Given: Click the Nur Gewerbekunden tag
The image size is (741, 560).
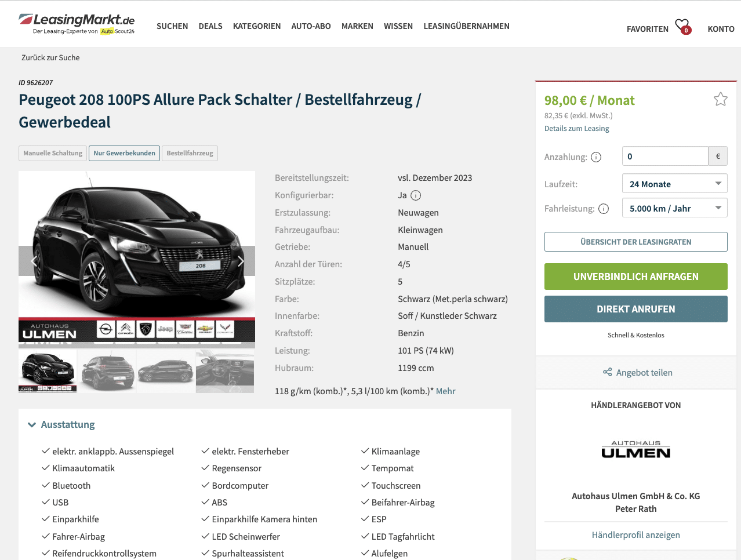Looking at the screenshot, I should [x=125, y=153].
